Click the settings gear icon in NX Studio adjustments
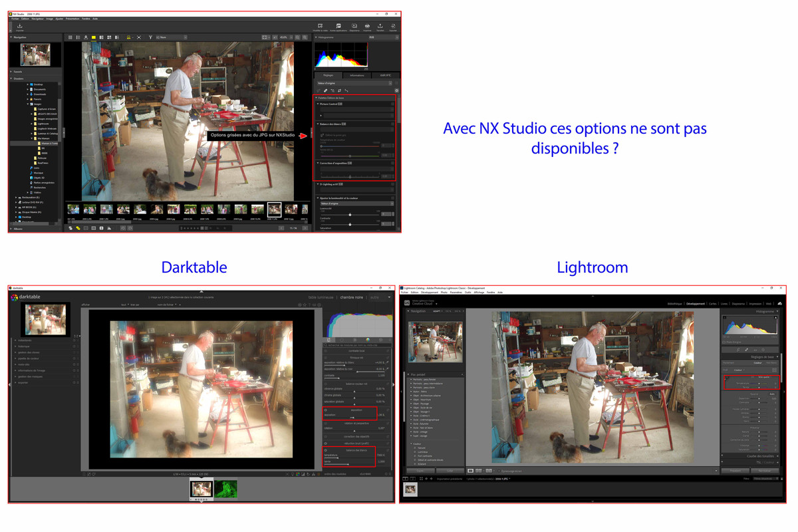Viewport: 798px width, 532px height. coord(396,90)
